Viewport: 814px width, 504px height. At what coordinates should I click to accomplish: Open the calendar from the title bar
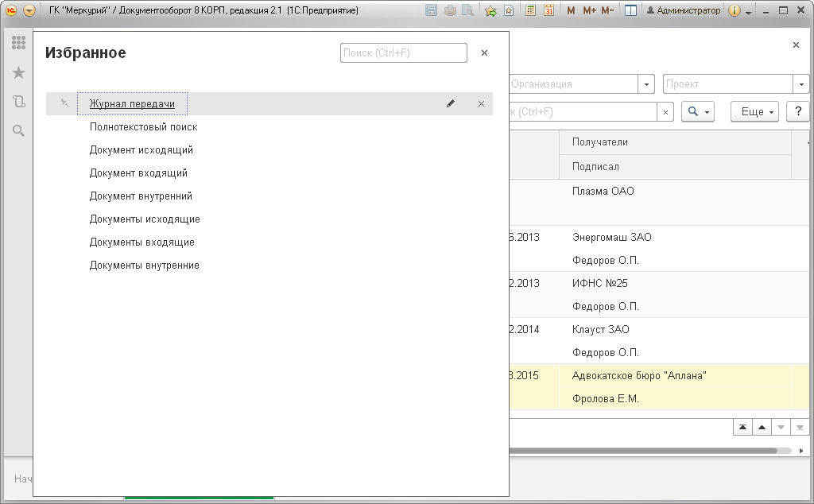[x=548, y=10]
